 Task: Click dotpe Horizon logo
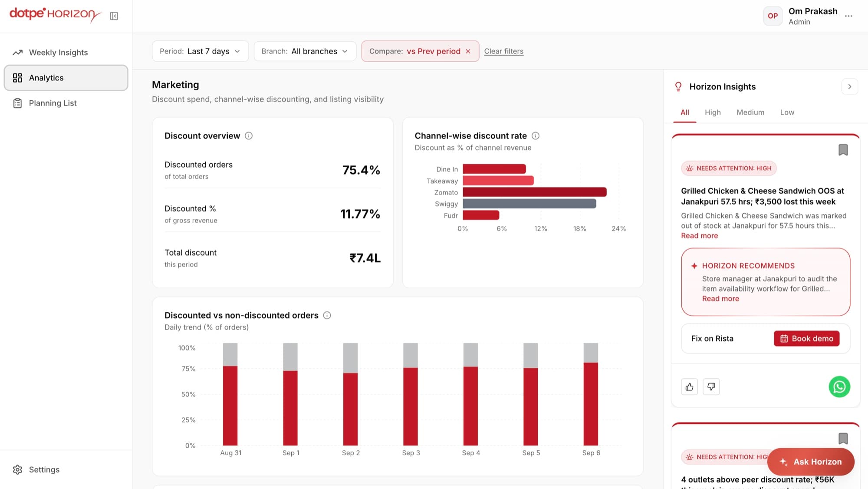pyautogui.click(x=55, y=15)
